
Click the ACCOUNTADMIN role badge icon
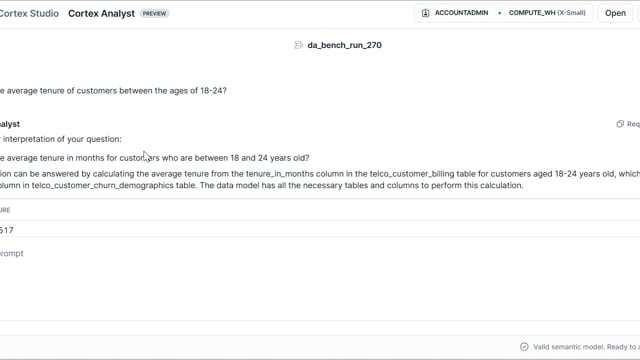coord(425,13)
